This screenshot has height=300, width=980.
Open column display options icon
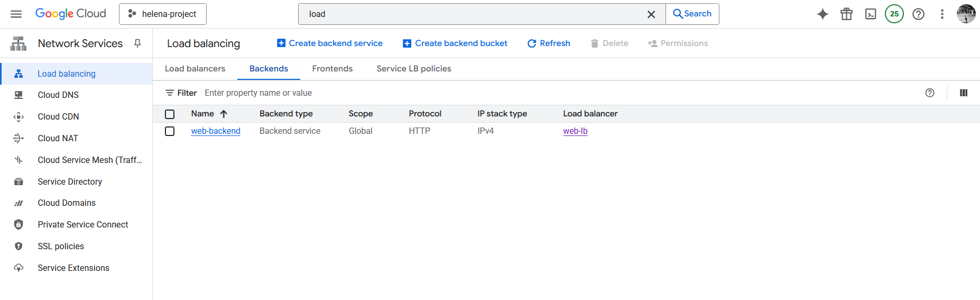964,93
